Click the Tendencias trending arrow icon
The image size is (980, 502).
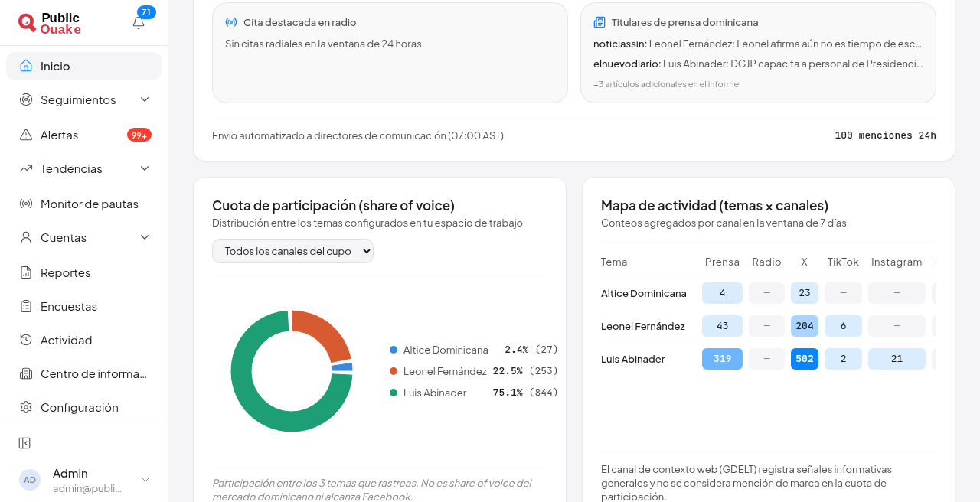[26, 168]
